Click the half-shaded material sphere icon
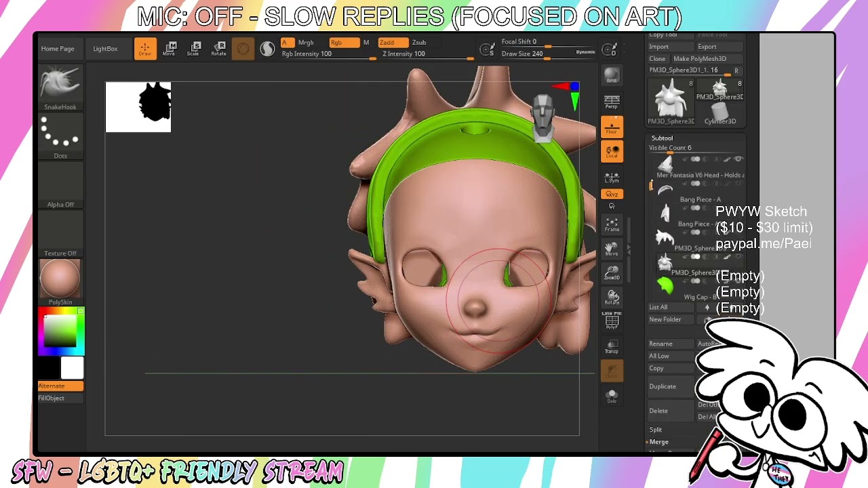Image resolution: width=868 pixels, height=488 pixels. (x=267, y=49)
